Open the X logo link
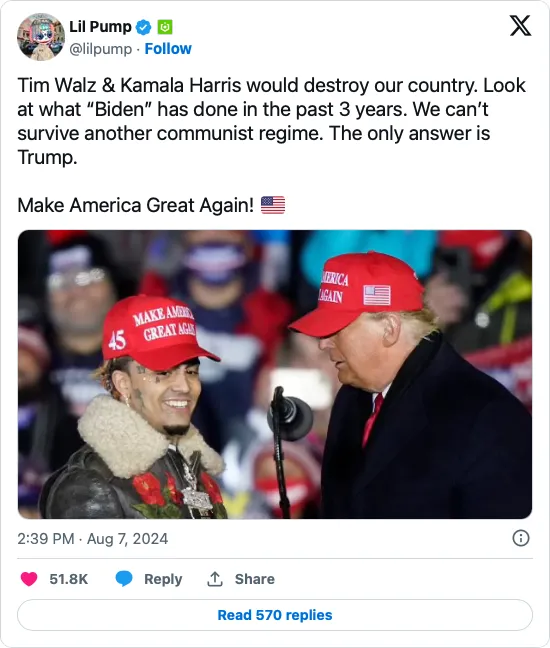550x648 pixels. click(520, 26)
